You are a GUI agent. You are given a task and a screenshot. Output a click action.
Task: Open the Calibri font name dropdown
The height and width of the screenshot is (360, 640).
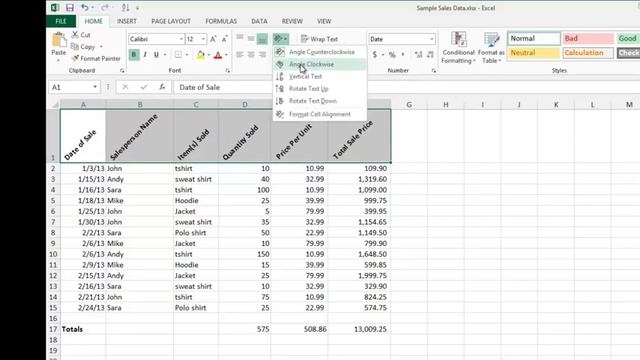coord(181,39)
